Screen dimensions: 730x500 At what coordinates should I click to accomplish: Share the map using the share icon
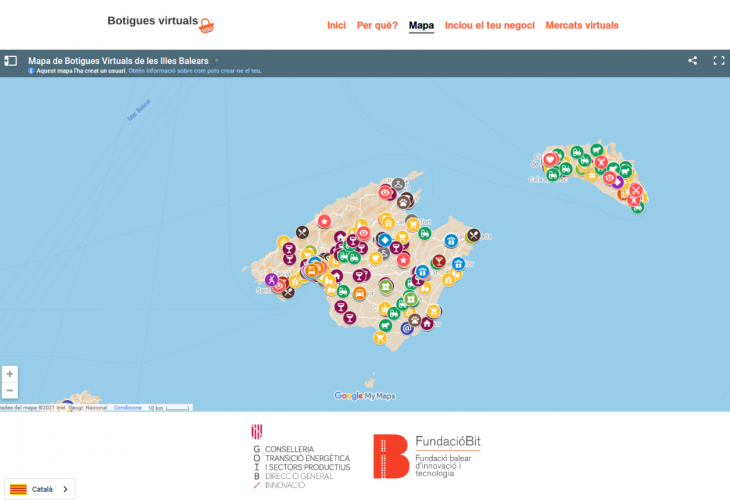(692, 61)
